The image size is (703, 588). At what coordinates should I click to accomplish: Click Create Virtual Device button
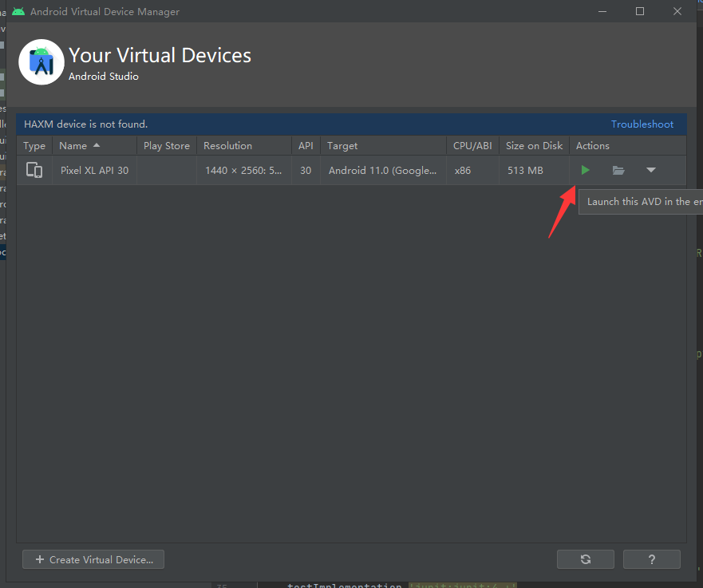pyautogui.click(x=93, y=559)
